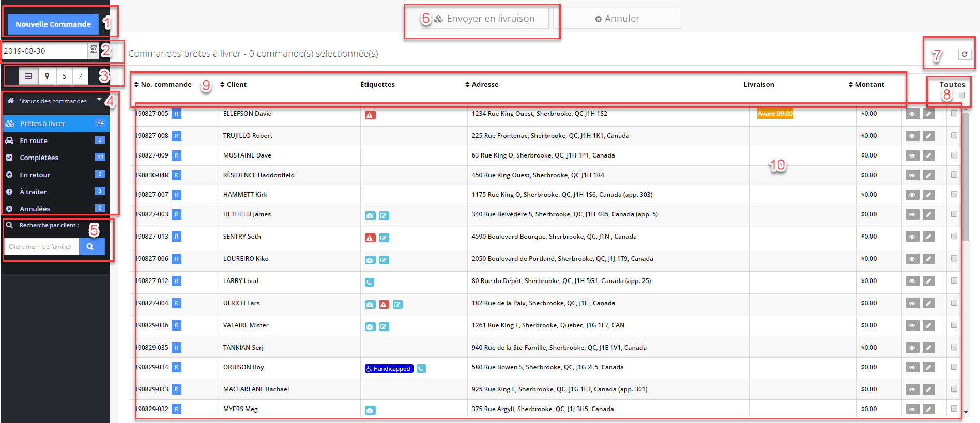Check the Toutes select-all checkbox
Screen dimensions: 980x423
[x=962, y=95]
